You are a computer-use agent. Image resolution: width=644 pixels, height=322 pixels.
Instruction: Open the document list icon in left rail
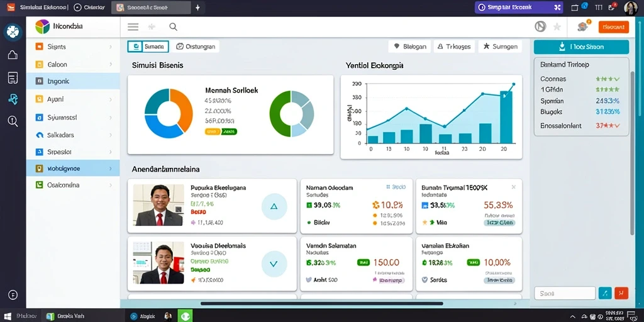[x=13, y=77]
